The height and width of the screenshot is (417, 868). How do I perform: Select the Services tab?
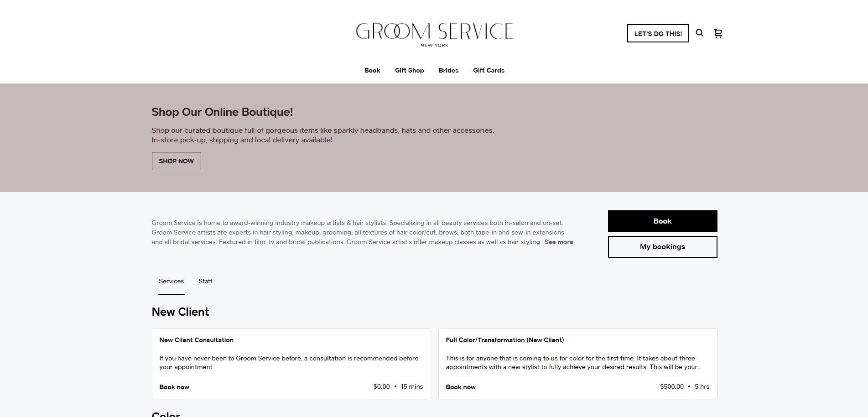pos(172,281)
